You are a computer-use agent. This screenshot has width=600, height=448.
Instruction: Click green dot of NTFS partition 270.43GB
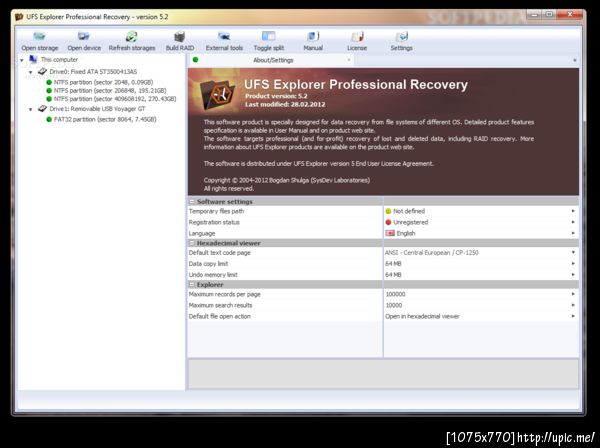49,99
